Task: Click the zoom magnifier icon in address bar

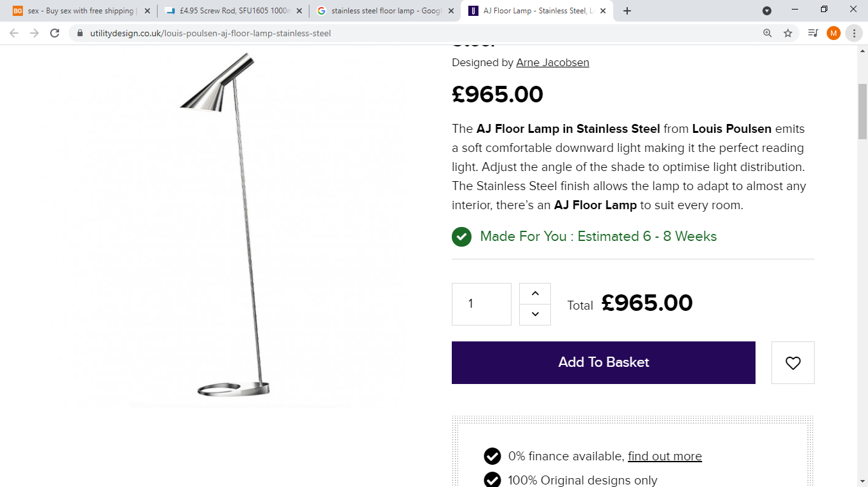Action: click(x=768, y=33)
